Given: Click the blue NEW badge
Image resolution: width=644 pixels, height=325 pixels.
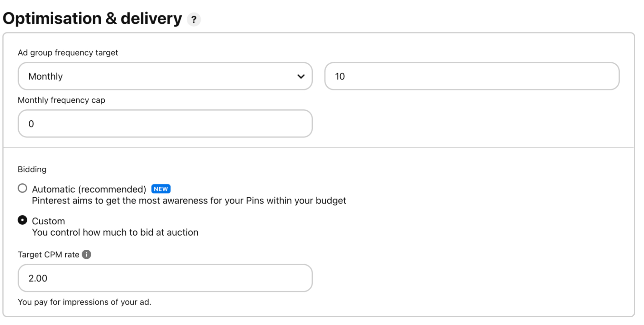Looking at the screenshot, I should (161, 189).
